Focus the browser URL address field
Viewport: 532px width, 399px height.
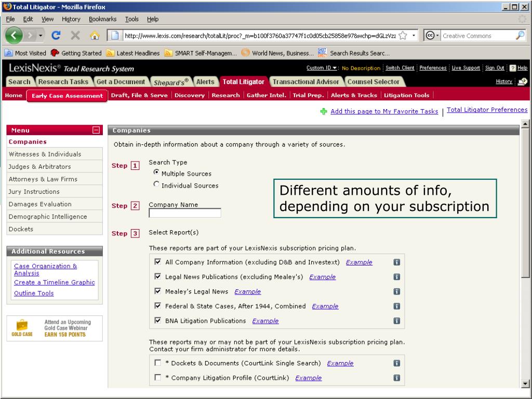coord(260,36)
